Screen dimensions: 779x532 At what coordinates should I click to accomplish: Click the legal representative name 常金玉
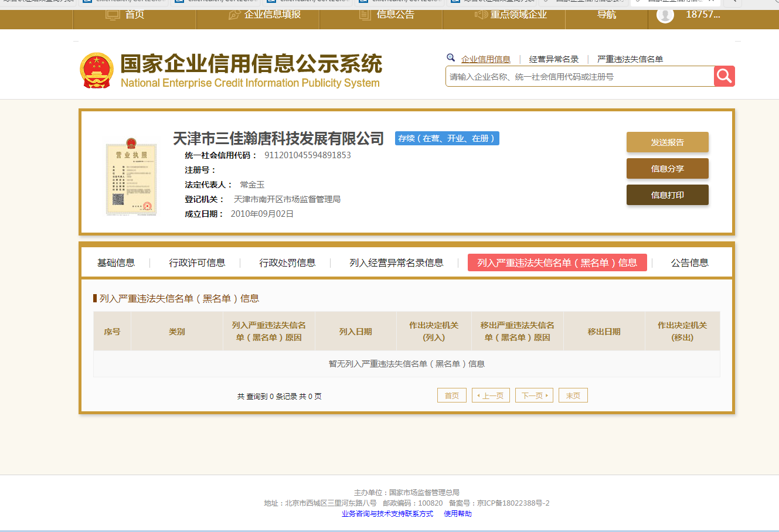pos(252,185)
